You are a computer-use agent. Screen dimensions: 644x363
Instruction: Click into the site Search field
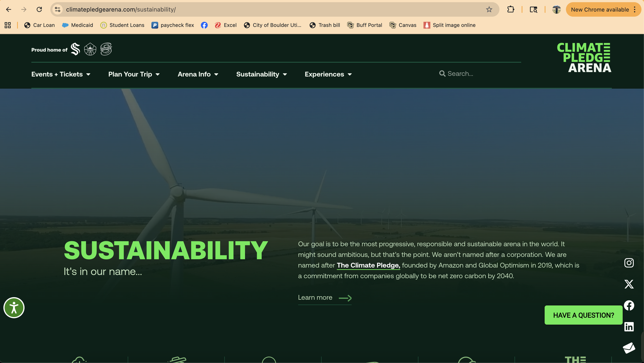click(477, 74)
